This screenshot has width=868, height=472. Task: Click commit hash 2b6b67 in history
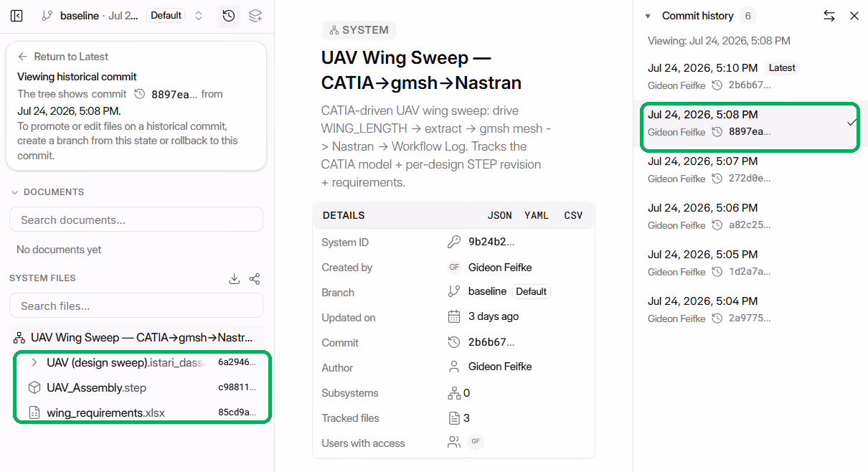pos(750,85)
